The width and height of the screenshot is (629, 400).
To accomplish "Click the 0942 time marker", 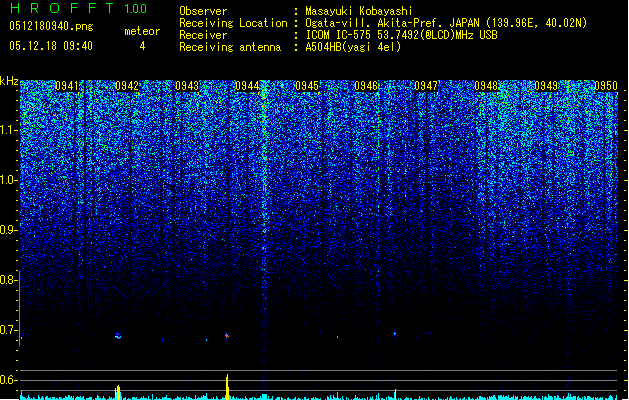I will click(127, 86).
